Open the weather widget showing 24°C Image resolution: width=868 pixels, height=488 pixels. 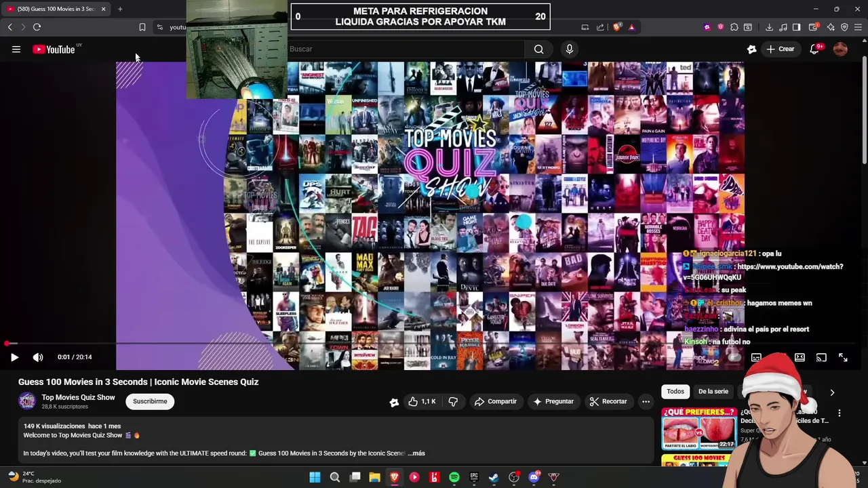(x=34, y=477)
